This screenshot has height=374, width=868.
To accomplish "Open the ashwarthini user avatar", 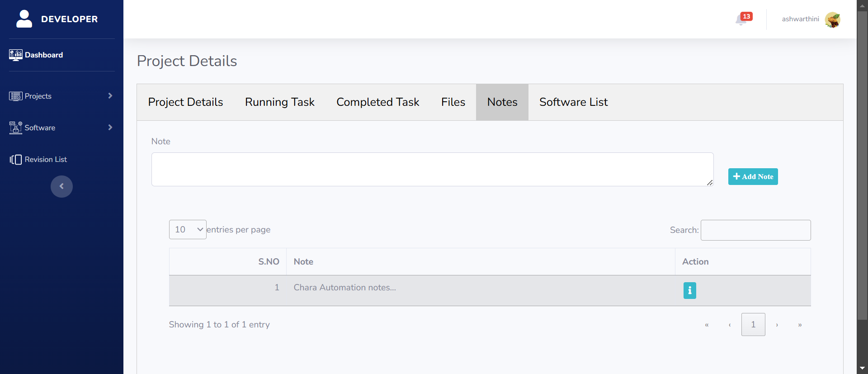I will pos(832,19).
